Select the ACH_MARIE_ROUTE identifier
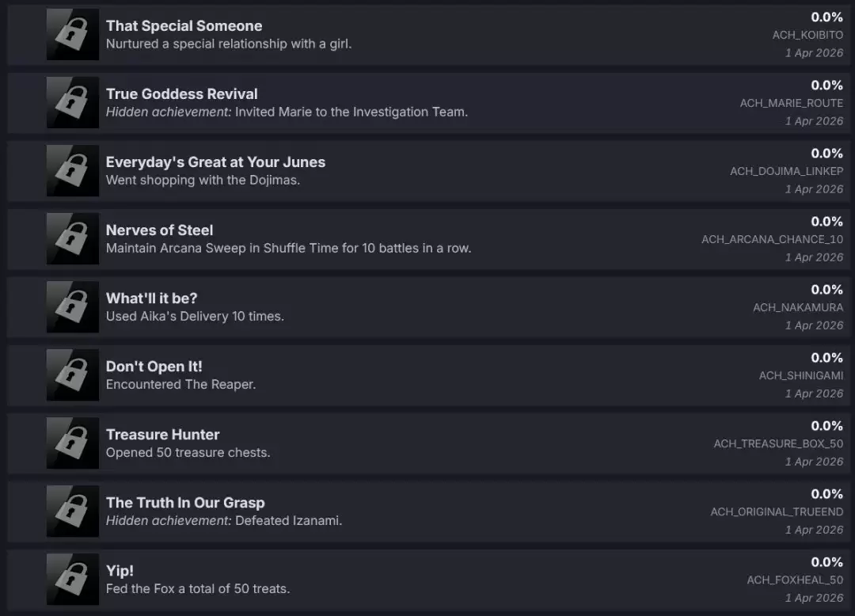This screenshot has height=616, width=855. coord(791,104)
